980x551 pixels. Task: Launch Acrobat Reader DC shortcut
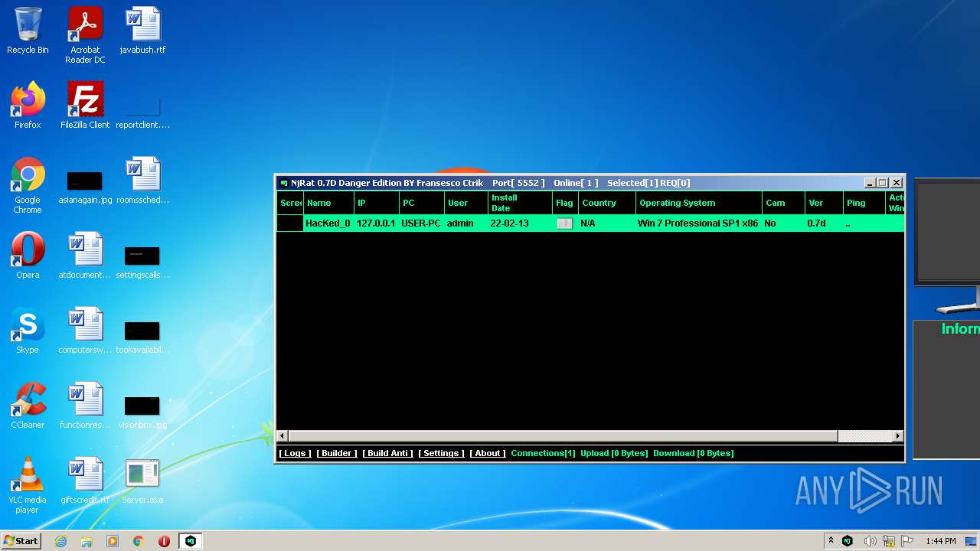[x=85, y=36]
